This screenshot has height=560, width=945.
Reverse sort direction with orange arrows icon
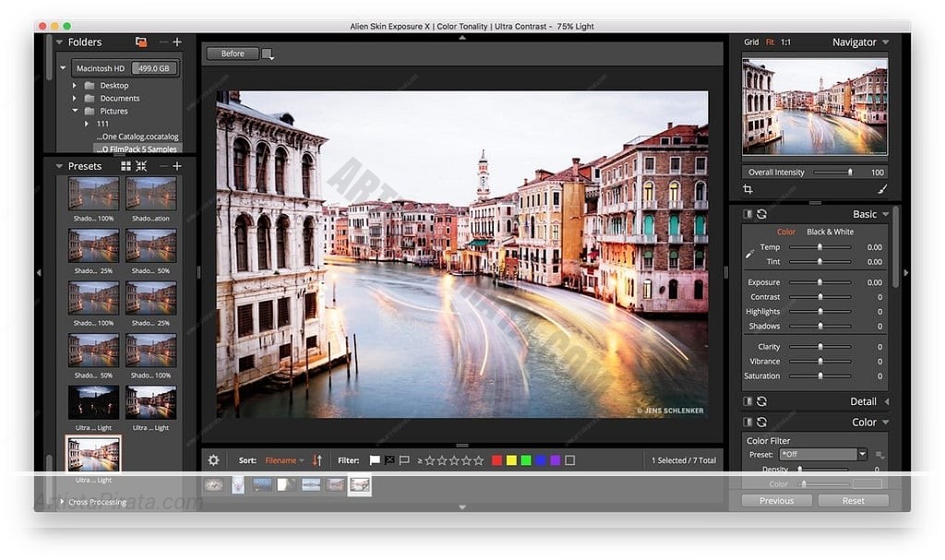pyautogui.click(x=317, y=460)
